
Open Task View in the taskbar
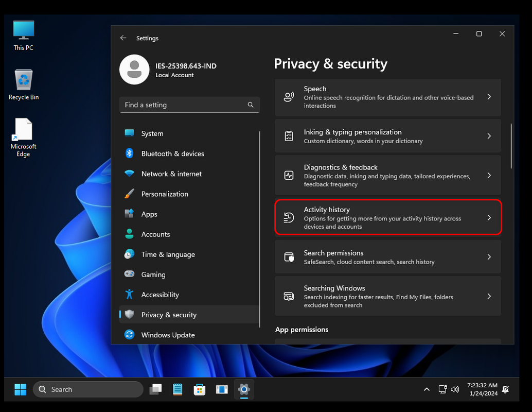[156, 389]
